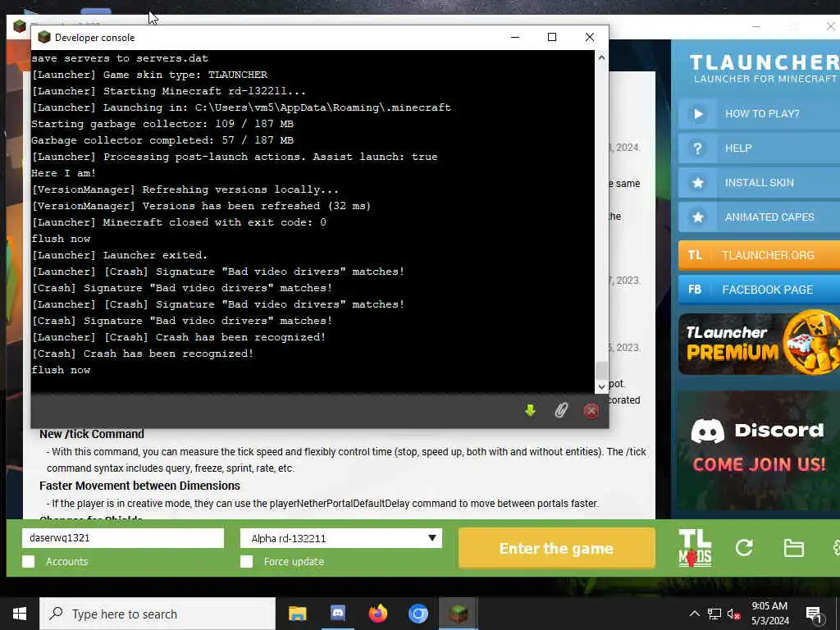The height and width of the screenshot is (630, 840).
Task: Click the How to Play play icon
Action: (698, 113)
